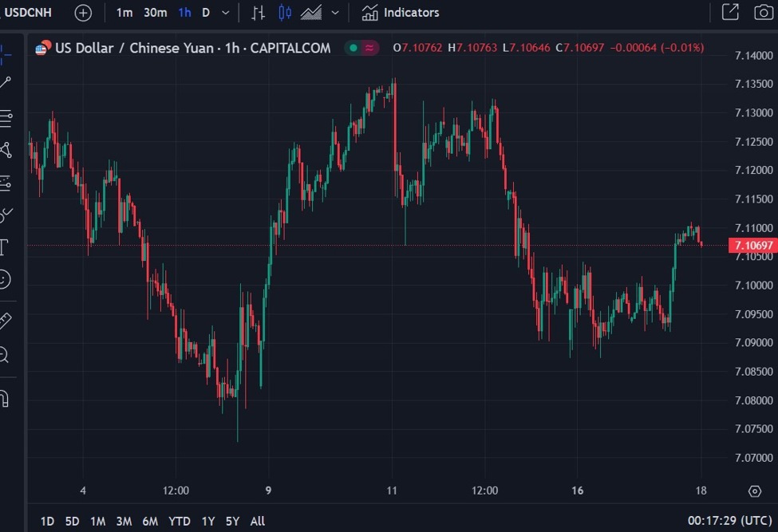The image size is (778, 532).
Task: Select the YTD range tab
Action: click(179, 521)
